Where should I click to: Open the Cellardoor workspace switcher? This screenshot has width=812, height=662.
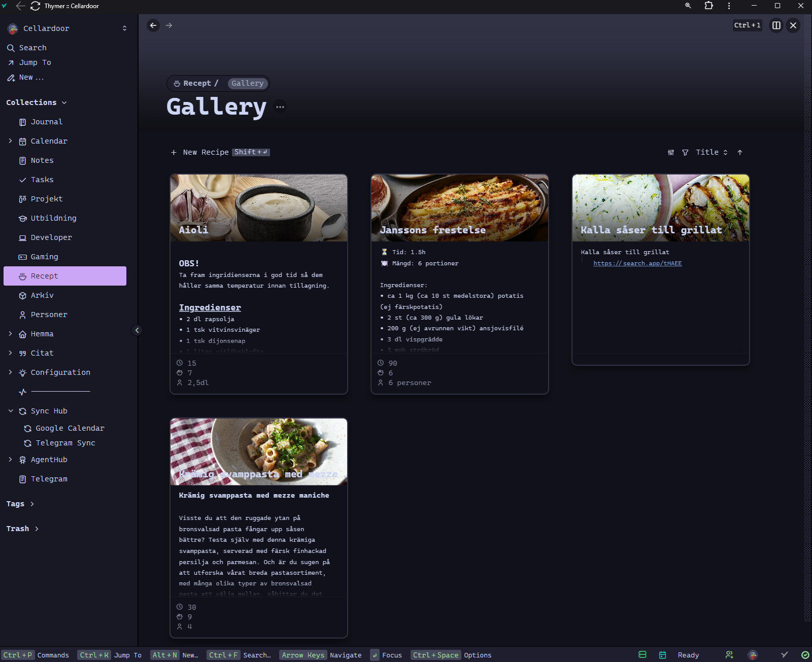(67, 28)
